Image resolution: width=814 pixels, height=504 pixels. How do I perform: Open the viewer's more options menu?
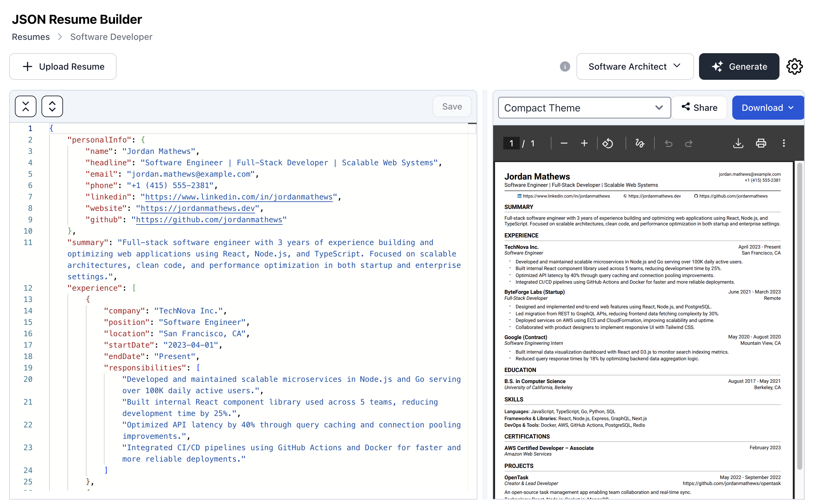(784, 143)
